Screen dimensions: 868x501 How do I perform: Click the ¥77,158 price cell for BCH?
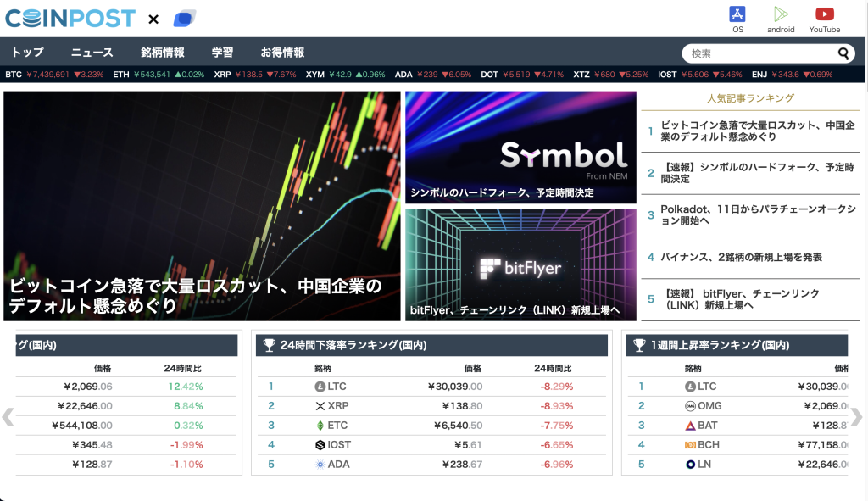[x=822, y=444]
